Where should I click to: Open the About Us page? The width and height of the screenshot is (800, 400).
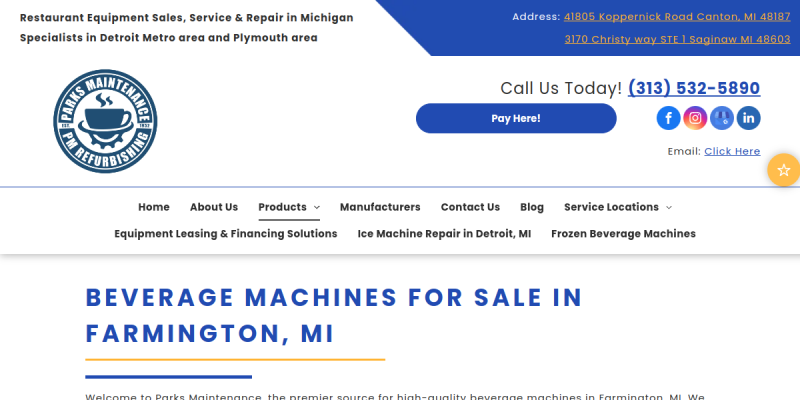(x=214, y=207)
